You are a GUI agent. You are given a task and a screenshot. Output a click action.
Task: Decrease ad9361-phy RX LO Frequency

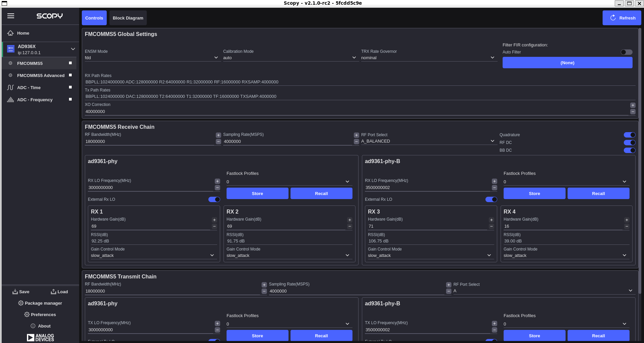pos(217,188)
